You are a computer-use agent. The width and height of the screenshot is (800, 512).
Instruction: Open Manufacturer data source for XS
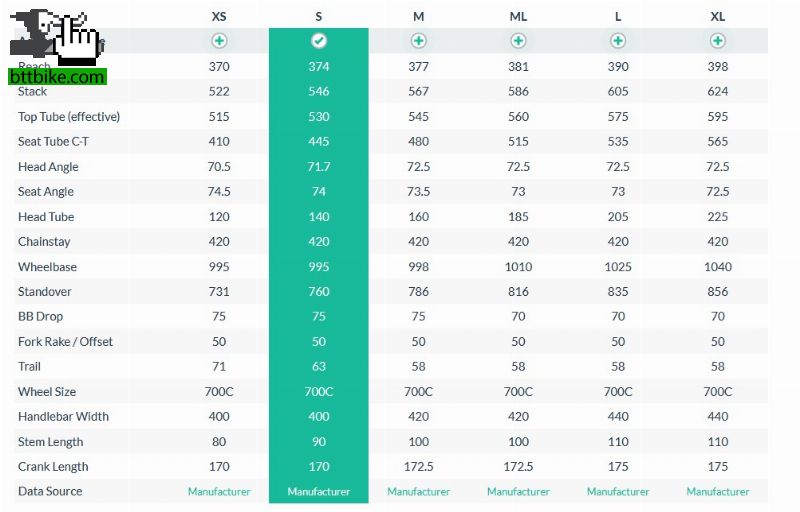[x=219, y=492]
